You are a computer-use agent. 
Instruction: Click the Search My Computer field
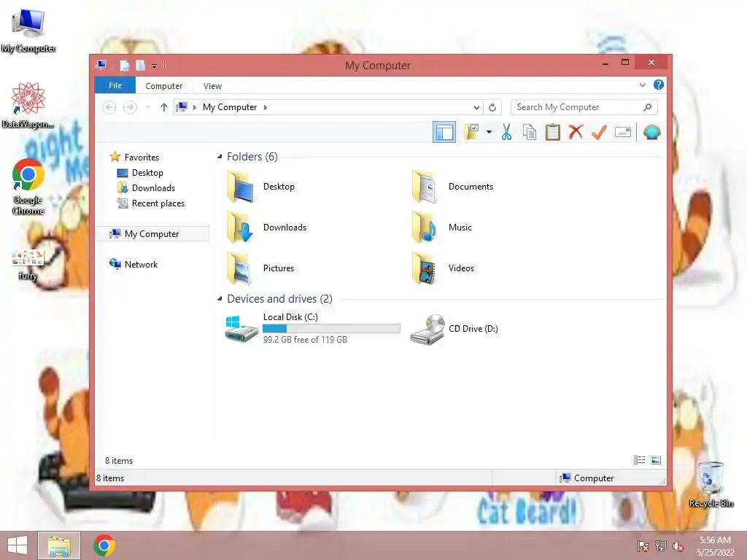(x=584, y=107)
